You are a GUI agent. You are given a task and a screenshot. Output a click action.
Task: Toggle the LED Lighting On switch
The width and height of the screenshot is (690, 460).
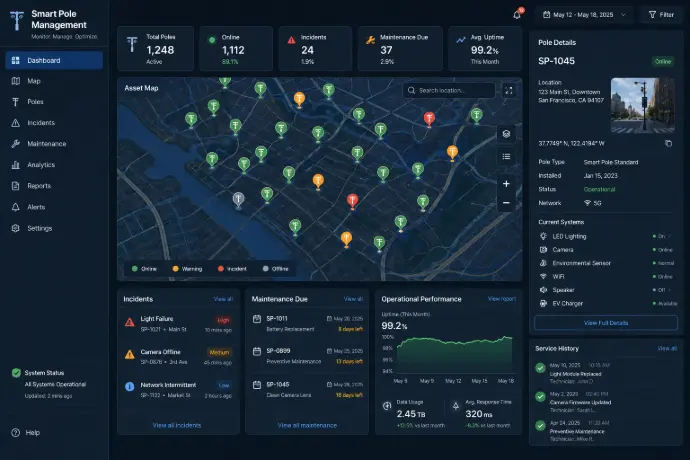click(x=662, y=236)
